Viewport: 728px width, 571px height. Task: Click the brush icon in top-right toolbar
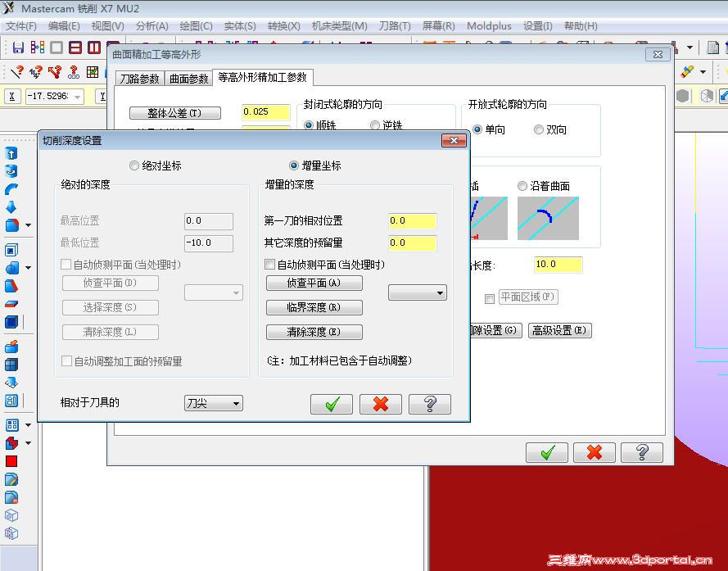tap(687, 71)
